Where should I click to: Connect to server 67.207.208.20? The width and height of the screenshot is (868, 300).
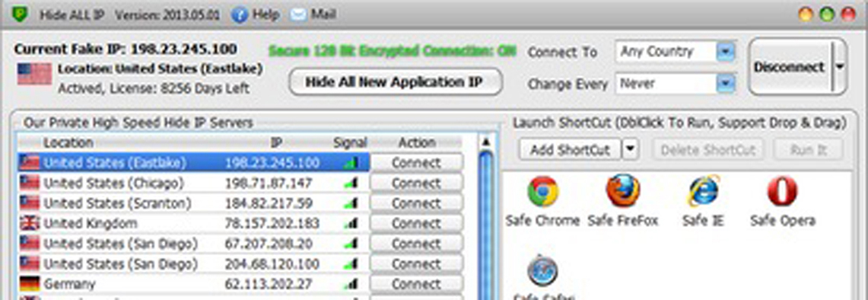(416, 244)
